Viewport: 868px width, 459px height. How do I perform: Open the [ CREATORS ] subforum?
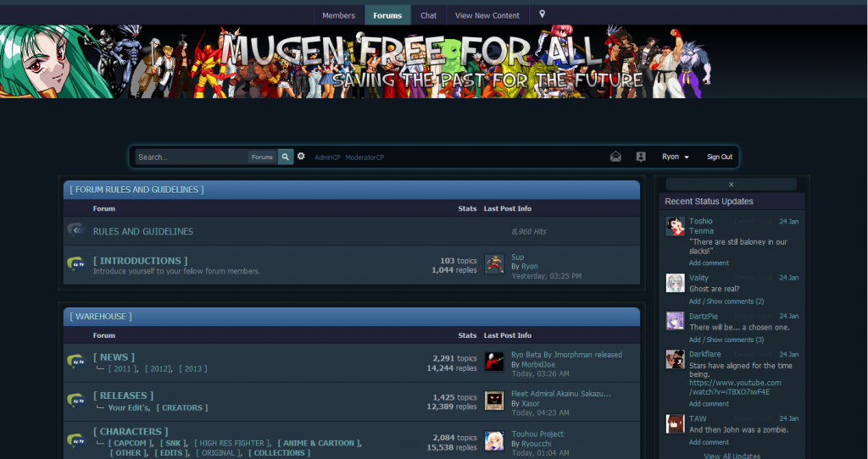[x=182, y=407]
